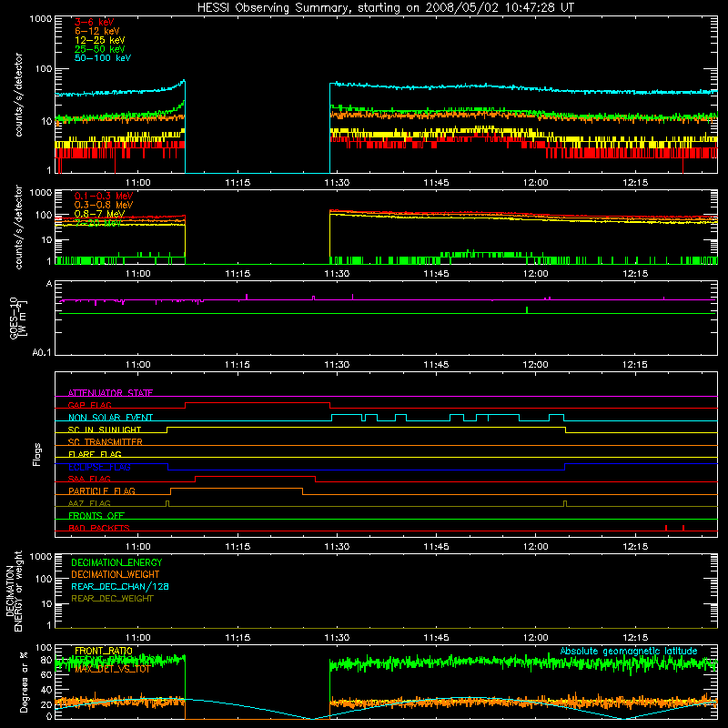Select the REAR_DEC_WEIGHT legend label
728x728 pixels.
[112, 599]
